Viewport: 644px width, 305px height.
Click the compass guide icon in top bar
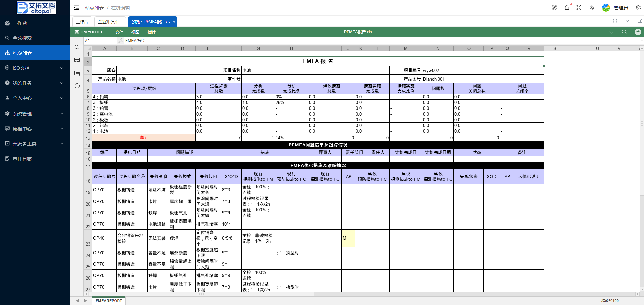(554, 8)
